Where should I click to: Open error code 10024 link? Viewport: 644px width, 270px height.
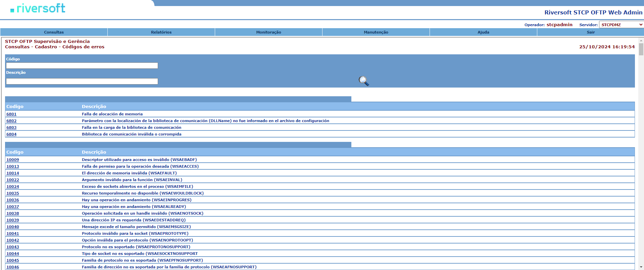(13, 186)
